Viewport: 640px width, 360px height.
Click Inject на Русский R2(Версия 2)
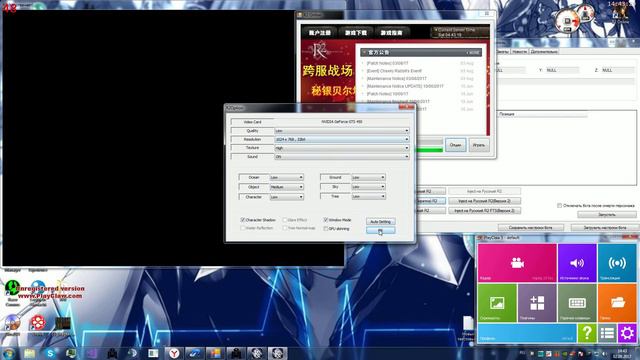[484, 201]
